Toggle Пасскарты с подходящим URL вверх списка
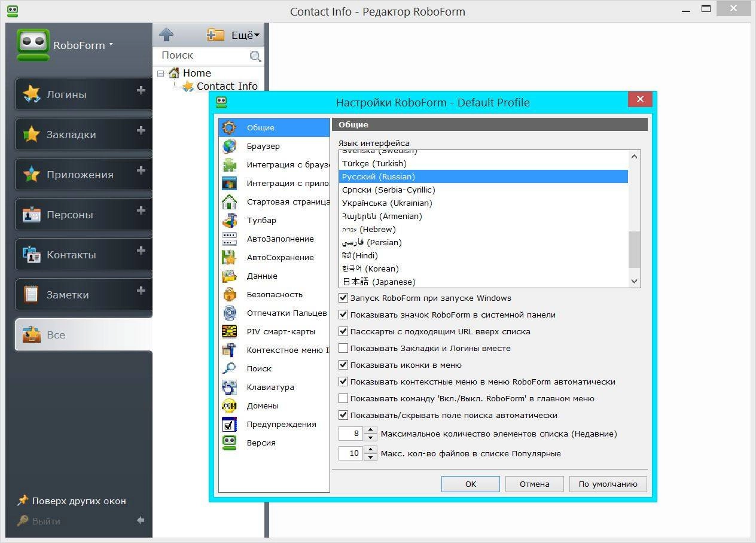This screenshot has width=756, height=543. 343,331
